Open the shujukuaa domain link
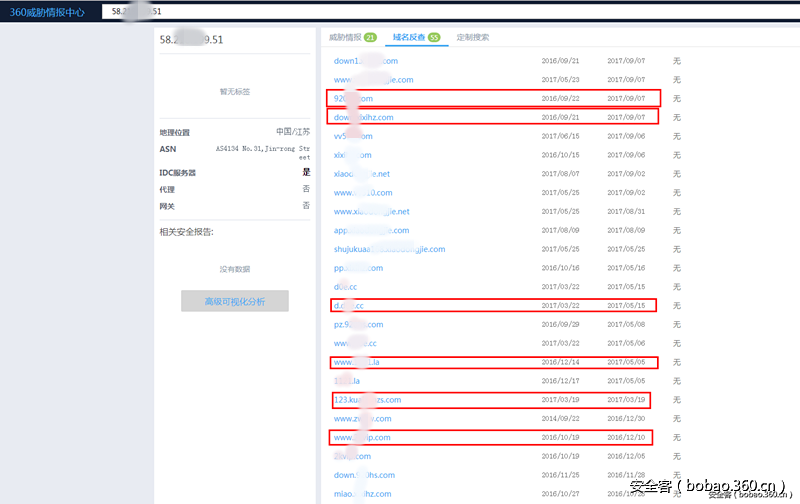Screen dimensions: 800x504 [x=389, y=249]
